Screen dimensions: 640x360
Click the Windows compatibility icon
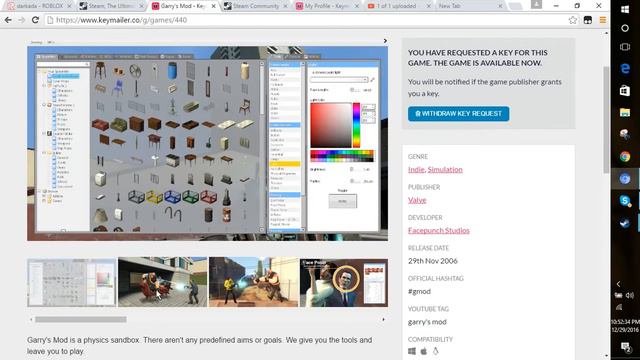coord(412,351)
